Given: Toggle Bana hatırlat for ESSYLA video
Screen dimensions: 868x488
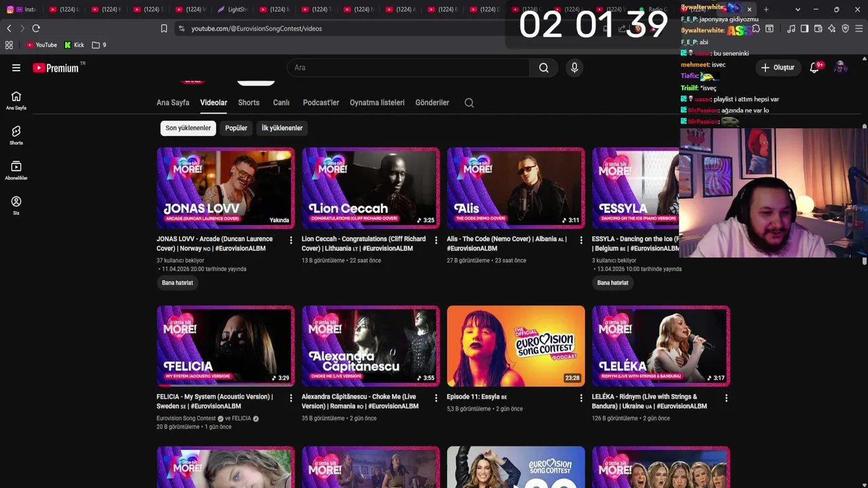Looking at the screenshot, I should pos(613,283).
